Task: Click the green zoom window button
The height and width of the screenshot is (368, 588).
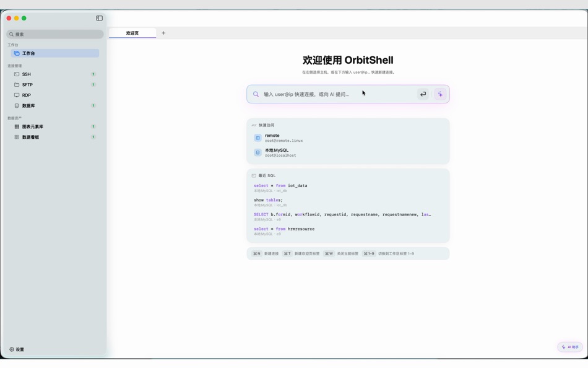Action: click(24, 18)
